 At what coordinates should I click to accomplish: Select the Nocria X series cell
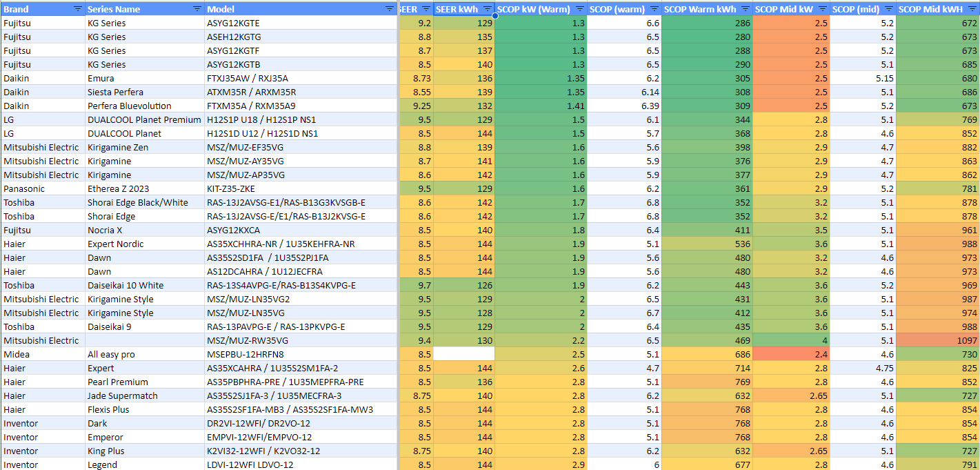(x=145, y=230)
